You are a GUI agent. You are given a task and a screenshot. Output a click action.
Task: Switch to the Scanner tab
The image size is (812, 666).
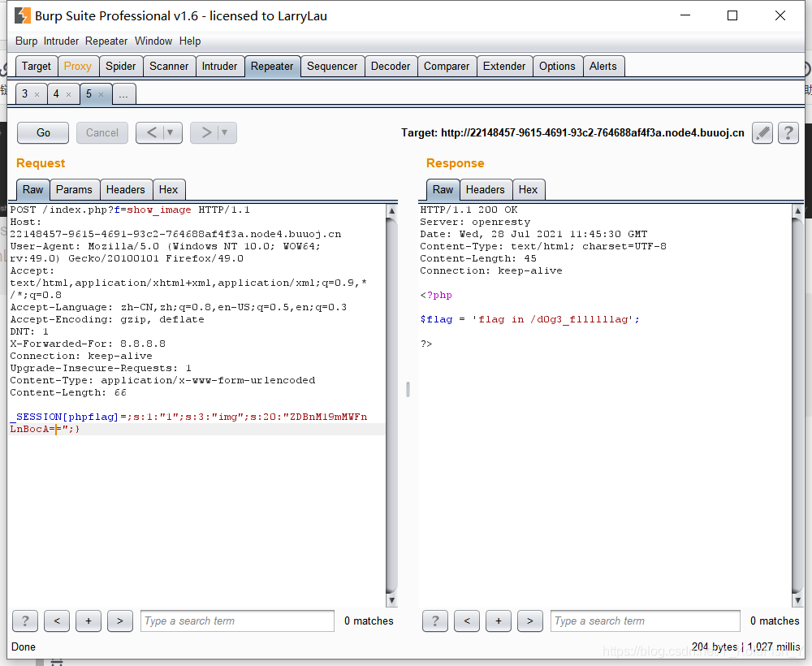click(x=169, y=67)
